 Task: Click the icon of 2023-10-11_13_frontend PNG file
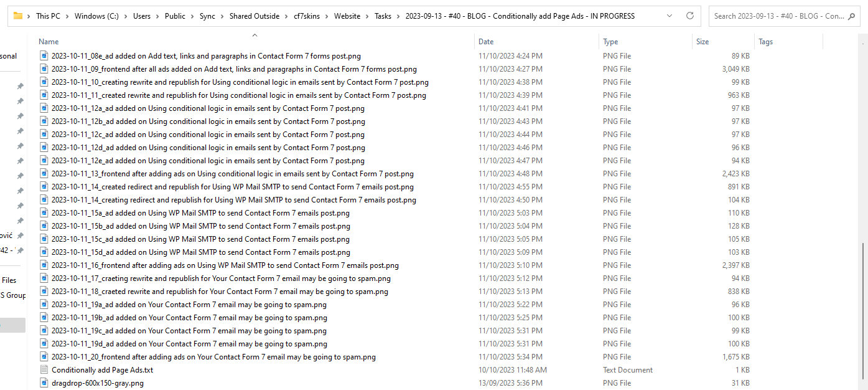click(x=44, y=174)
